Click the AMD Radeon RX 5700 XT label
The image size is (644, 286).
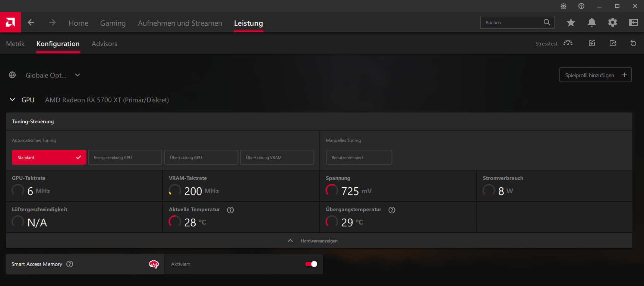pos(107,100)
